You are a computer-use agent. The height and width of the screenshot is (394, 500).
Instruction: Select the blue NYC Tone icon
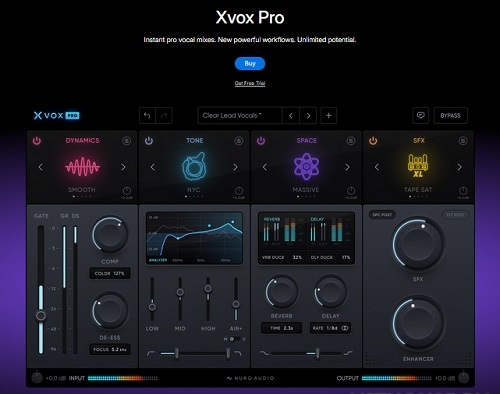[194, 166]
